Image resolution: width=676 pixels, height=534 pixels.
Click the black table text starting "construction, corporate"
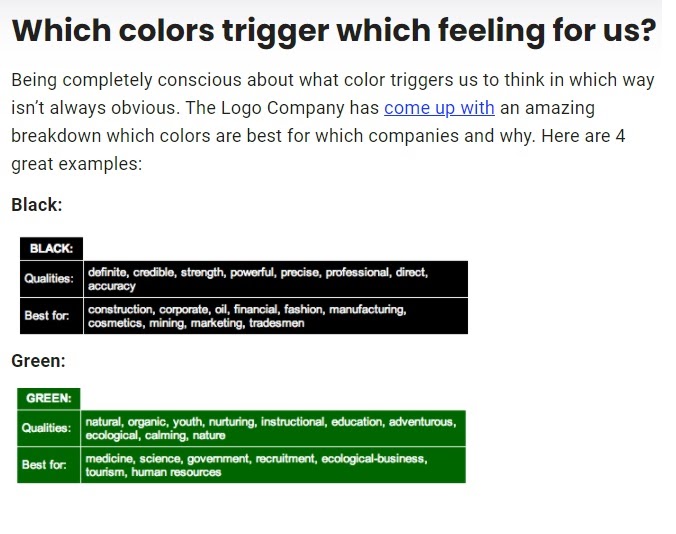click(x=247, y=316)
